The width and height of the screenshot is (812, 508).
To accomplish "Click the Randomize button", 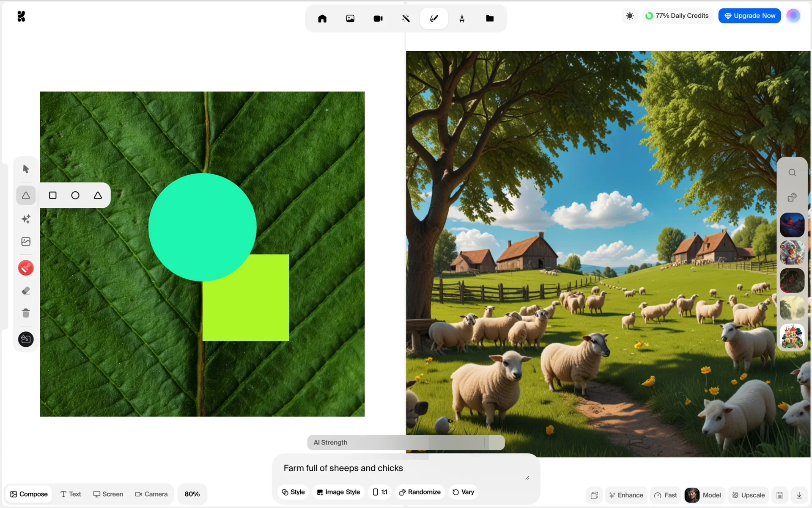I will point(420,492).
